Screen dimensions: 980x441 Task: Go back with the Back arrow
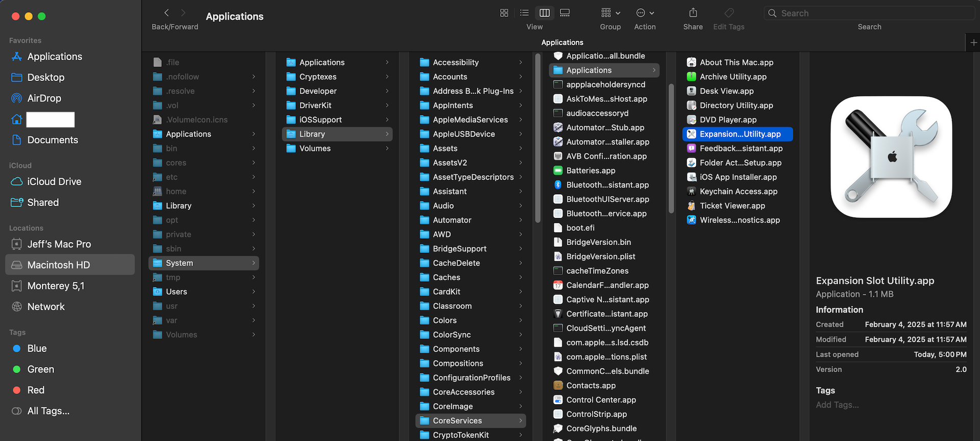(x=166, y=13)
